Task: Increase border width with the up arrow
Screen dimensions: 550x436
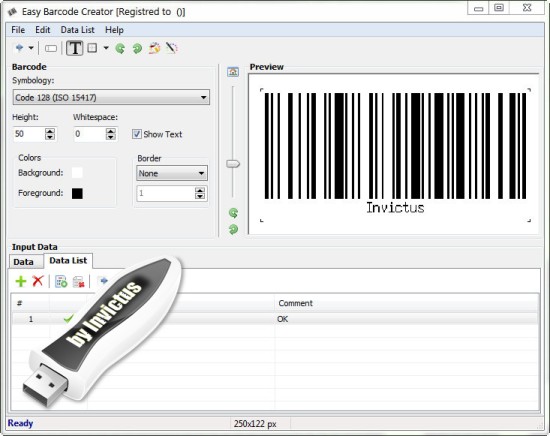Action: [200, 190]
